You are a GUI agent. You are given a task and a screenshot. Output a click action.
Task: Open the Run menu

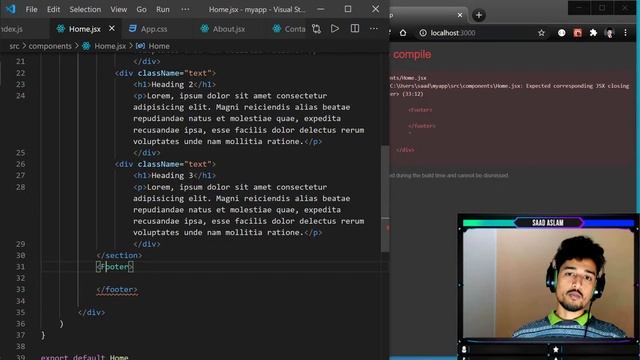[x=162, y=9]
